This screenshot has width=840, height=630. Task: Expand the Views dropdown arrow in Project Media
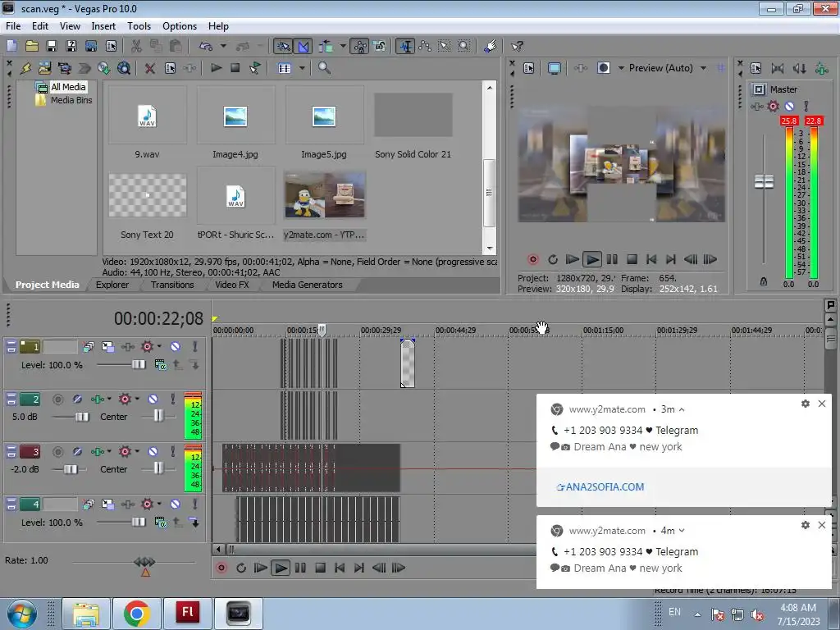[302, 69]
